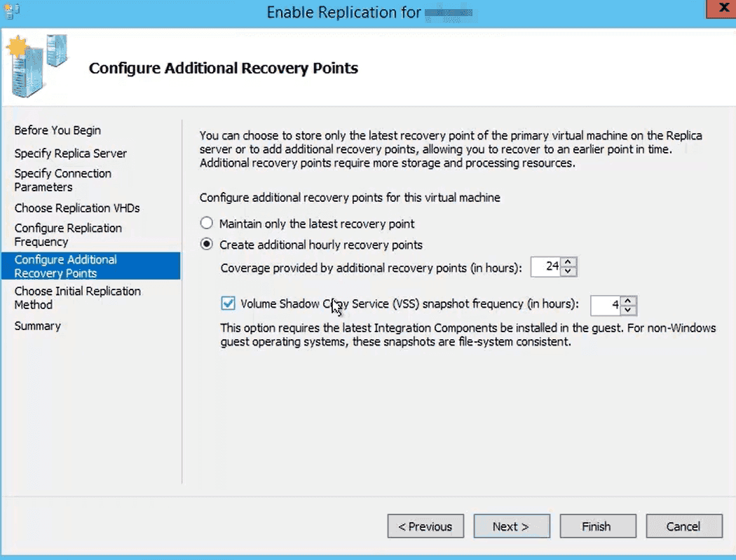Select Create additional hourly recovery points
736x560 pixels.
click(x=206, y=245)
